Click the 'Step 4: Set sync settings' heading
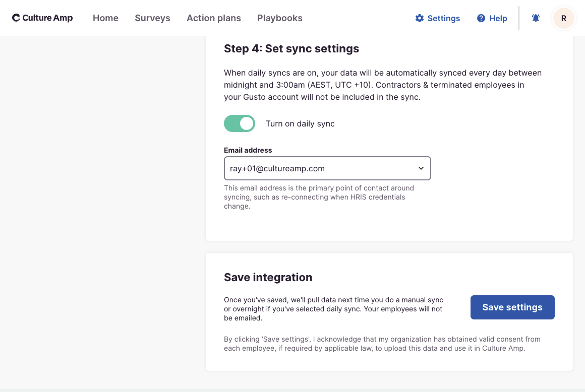The image size is (585, 392). pyautogui.click(x=291, y=49)
